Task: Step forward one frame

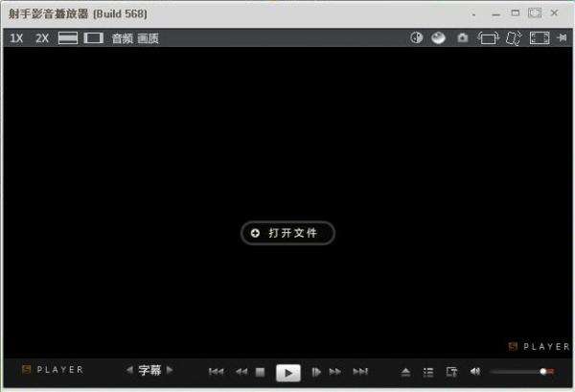Action: 316,372
